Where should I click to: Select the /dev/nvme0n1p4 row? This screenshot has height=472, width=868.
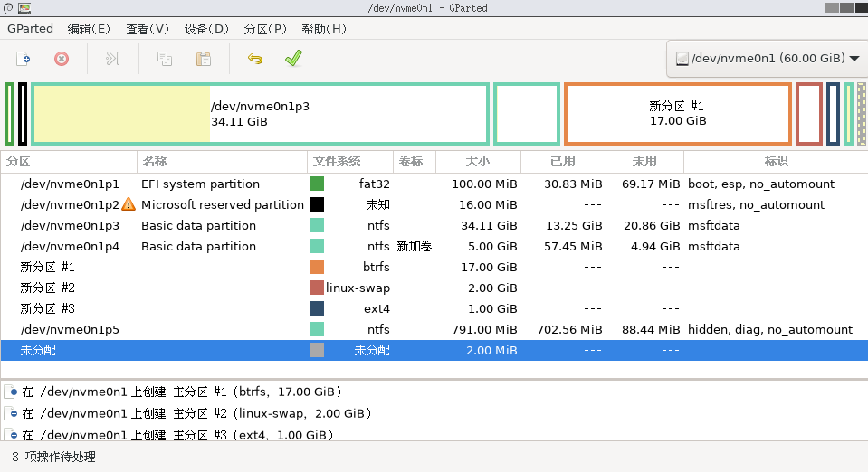click(x=434, y=246)
